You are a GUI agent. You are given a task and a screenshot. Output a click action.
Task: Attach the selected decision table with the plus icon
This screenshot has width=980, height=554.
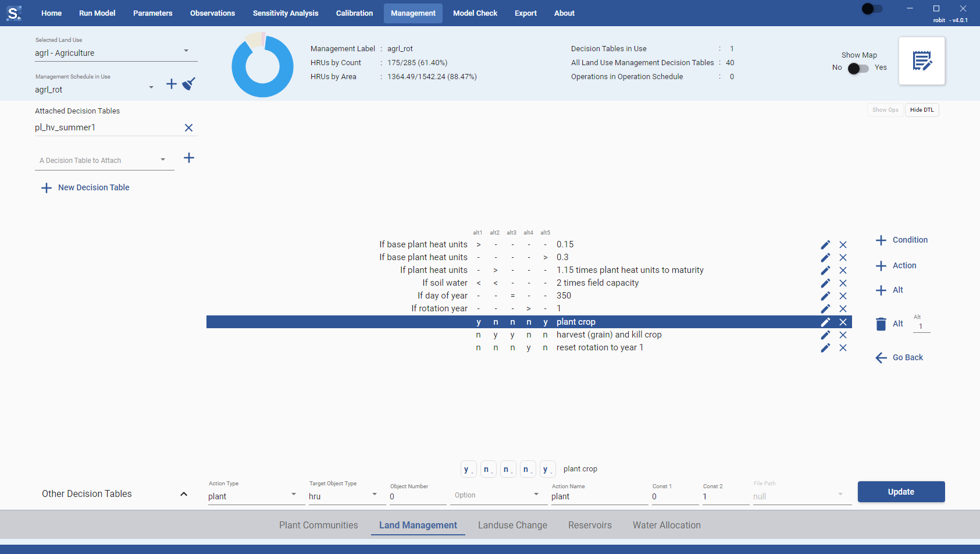click(189, 158)
